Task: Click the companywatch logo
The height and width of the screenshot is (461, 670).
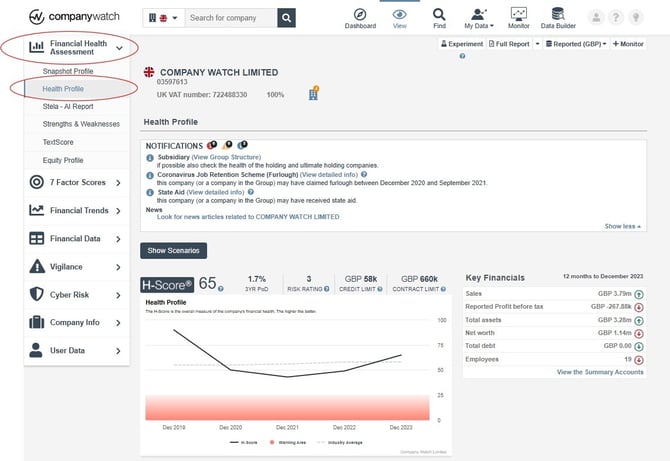Action: coord(74,17)
